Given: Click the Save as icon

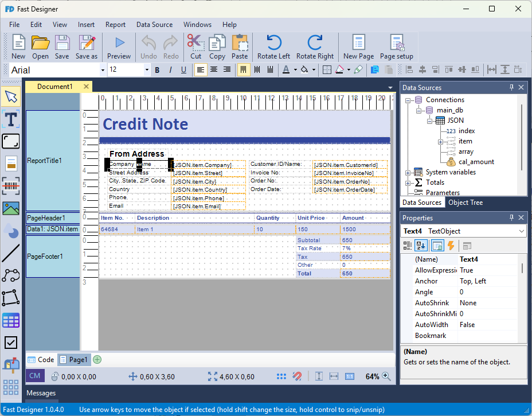Looking at the screenshot, I should click(87, 47).
